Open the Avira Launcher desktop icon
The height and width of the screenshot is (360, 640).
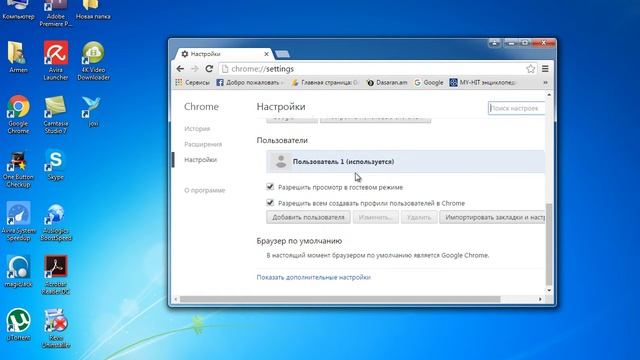tap(56, 60)
